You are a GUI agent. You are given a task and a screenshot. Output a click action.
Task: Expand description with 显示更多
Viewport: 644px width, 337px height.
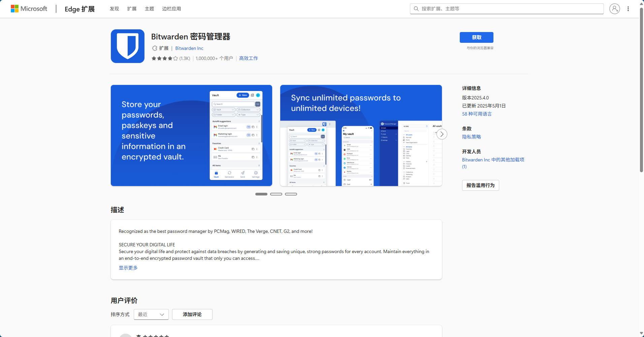(128, 268)
